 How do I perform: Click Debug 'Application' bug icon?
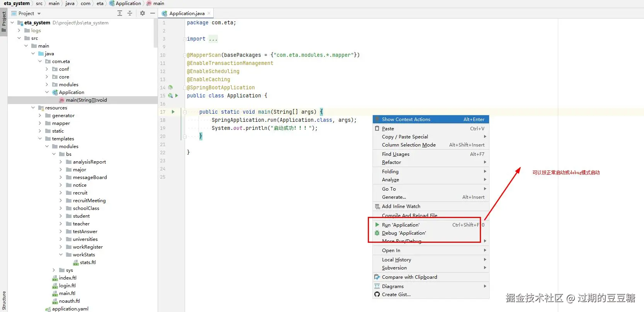(377, 233)
